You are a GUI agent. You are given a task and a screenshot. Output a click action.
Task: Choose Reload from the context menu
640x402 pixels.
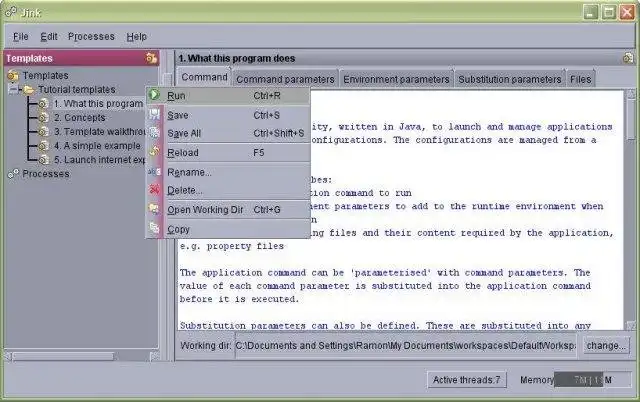228,153
